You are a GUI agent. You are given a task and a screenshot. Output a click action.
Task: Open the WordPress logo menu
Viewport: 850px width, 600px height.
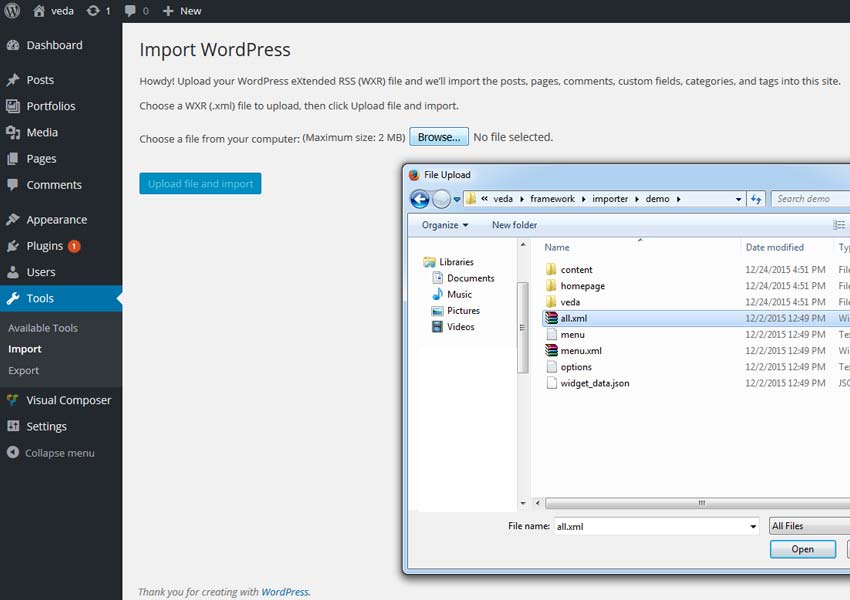pyautogui.click(x=11, y=11)
